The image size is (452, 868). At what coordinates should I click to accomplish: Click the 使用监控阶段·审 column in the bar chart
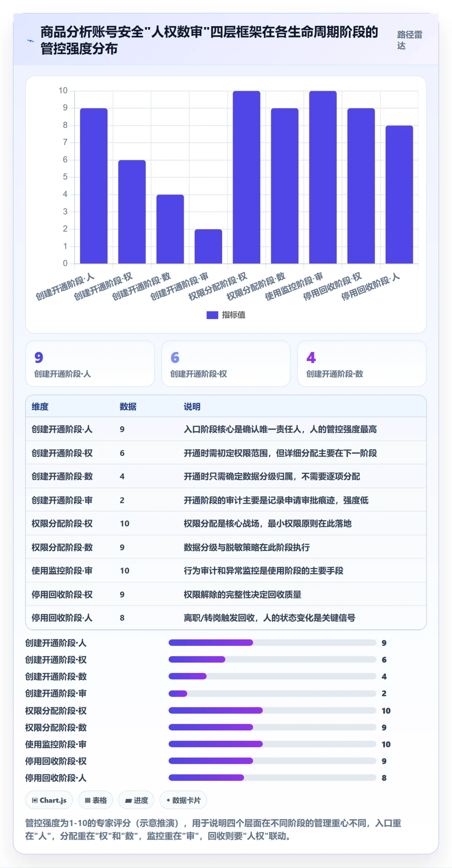[x=323, y=177]
